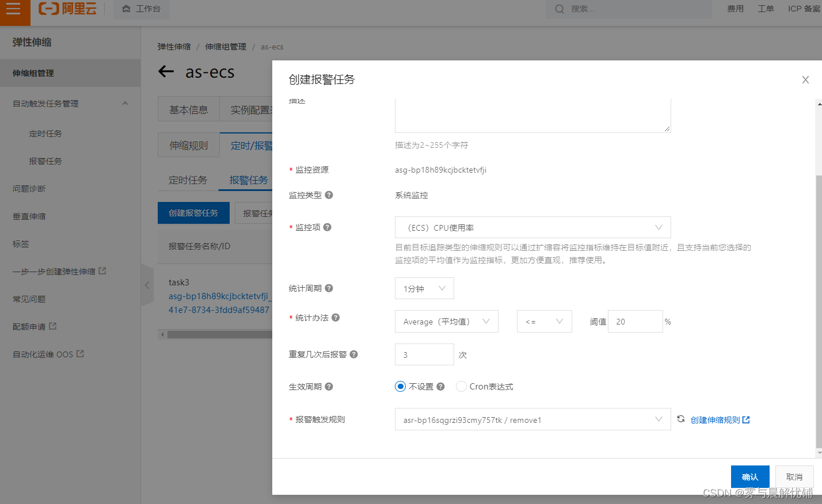Open 问题诊断 in sidebar
Screen dimensions: 822x504
coord(29,189)
